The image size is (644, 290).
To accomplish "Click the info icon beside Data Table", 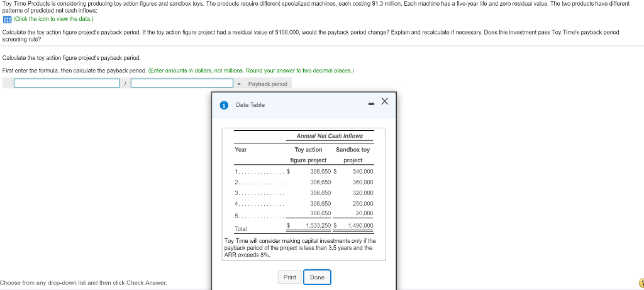I will [x=224, y=105].
